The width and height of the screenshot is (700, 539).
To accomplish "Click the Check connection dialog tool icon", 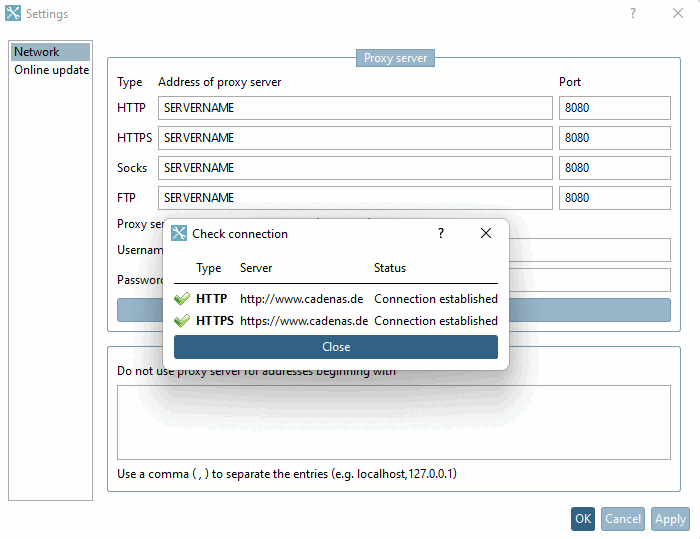I will point(179,233).
